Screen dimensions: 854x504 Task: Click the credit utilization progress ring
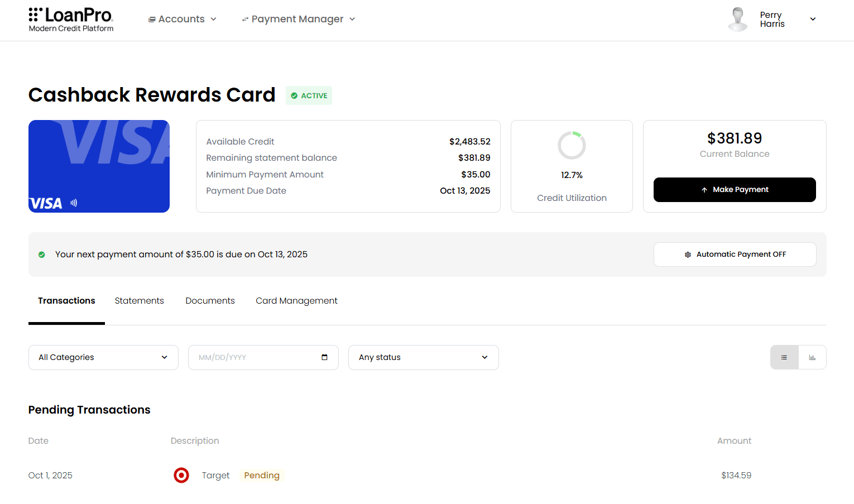click(x=572, y=146)
